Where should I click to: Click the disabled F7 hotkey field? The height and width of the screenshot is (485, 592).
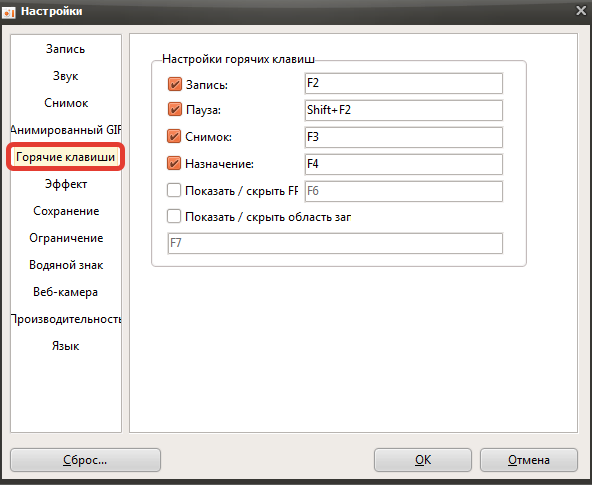[335, 243]
